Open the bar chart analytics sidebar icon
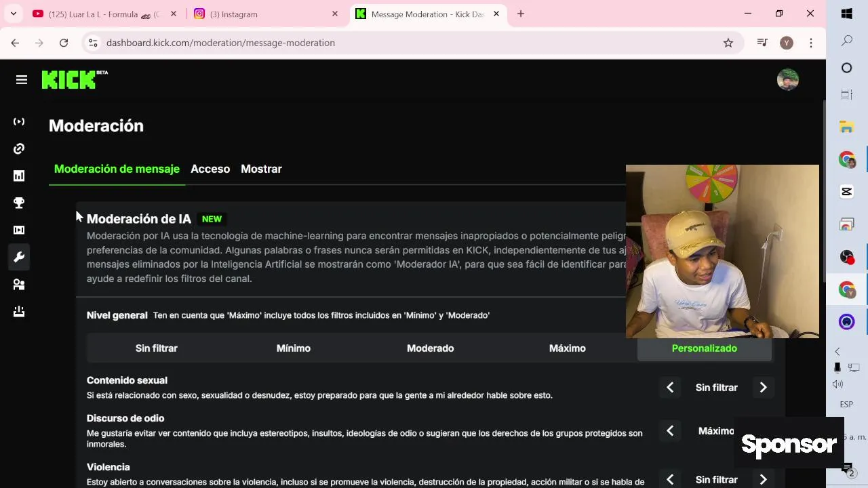This screenshot has width=868, height=488. pos(19,176)
